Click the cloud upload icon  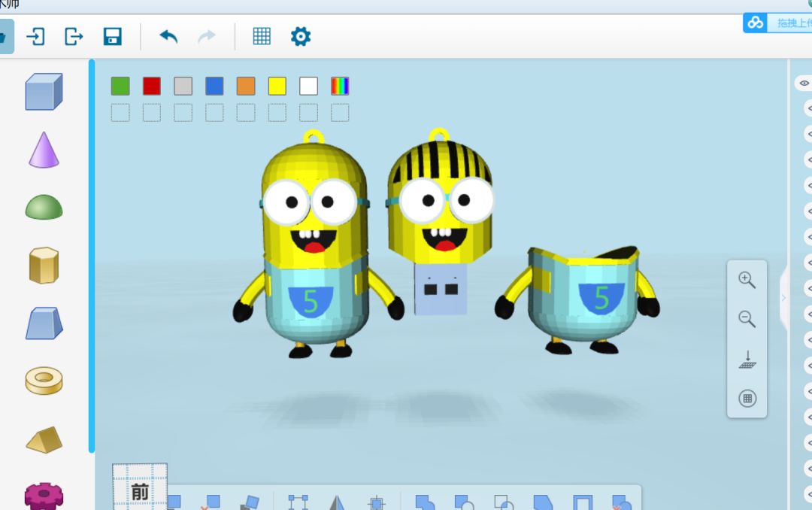click(x=755, y=23)
